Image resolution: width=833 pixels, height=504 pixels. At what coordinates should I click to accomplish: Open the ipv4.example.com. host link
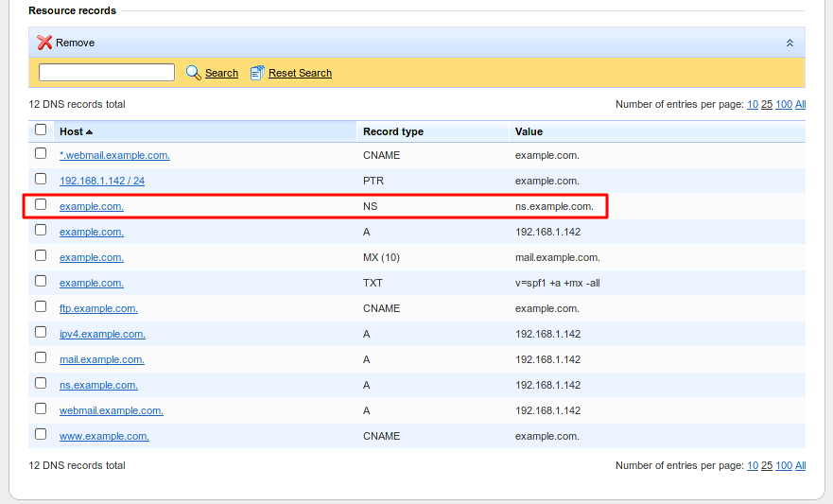[102, 334]
